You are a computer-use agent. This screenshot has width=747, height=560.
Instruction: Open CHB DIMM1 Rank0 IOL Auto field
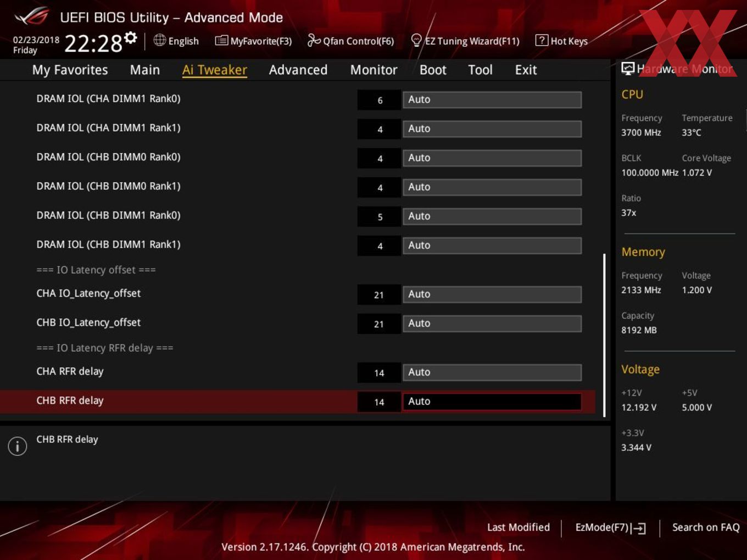tap(492, 216)
